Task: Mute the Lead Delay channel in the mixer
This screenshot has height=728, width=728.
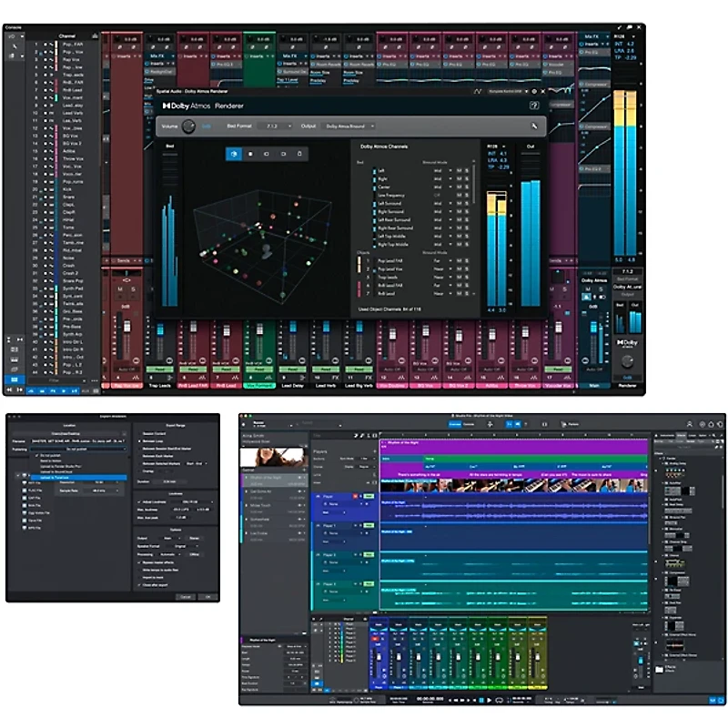Action: (282, 379)
